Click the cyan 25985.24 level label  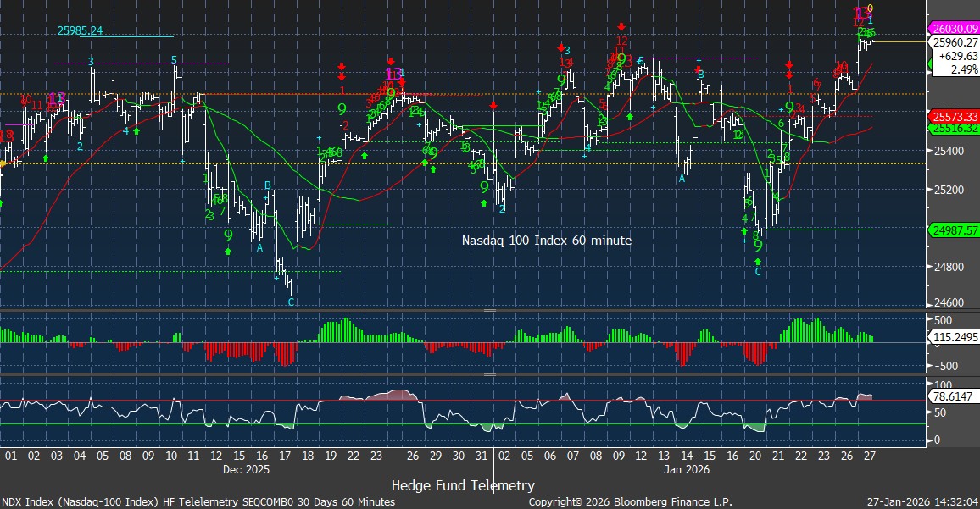coord(80,30)
